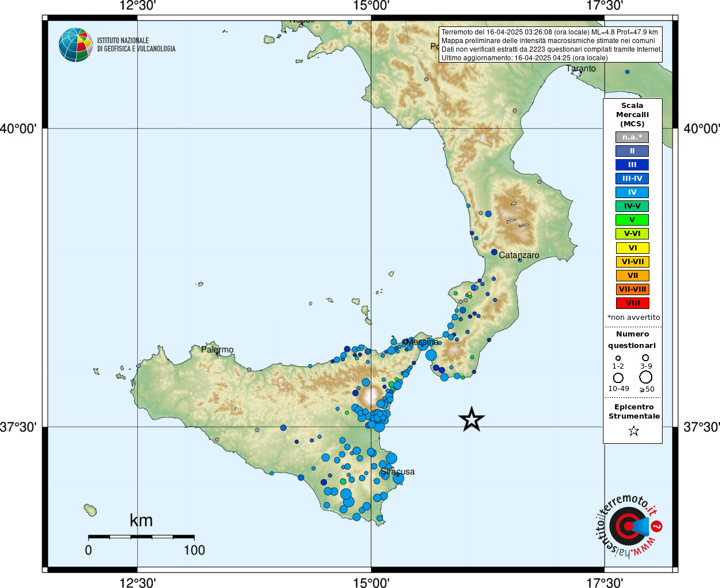The width and height of the screenshot is (720, 588).
Task: Select the orange VII intensity swatch
Action: [632, 276]
